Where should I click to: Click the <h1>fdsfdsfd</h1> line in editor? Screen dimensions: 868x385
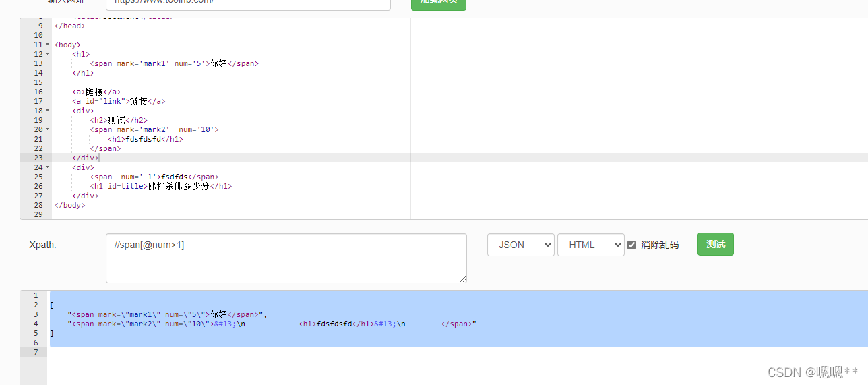pyautogui.click(x=146, y=139)
